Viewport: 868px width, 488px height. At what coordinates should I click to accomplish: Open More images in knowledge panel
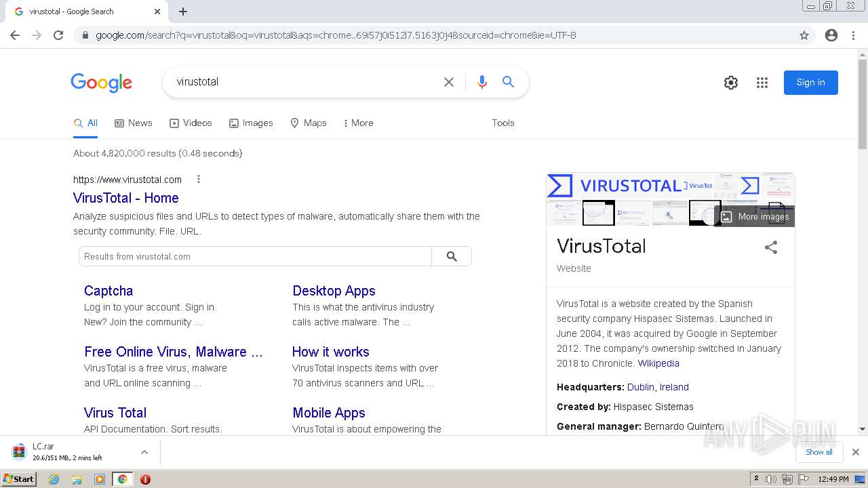755,216
